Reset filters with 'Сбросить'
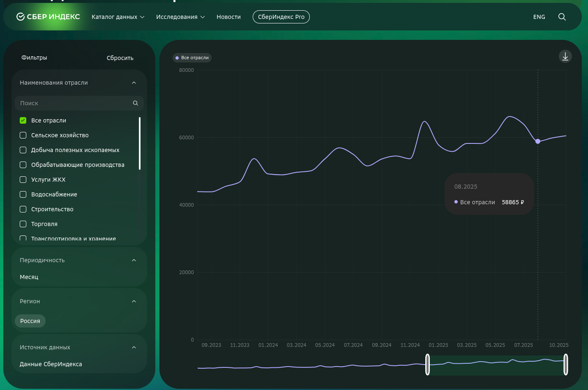 (x=120, y=58)
